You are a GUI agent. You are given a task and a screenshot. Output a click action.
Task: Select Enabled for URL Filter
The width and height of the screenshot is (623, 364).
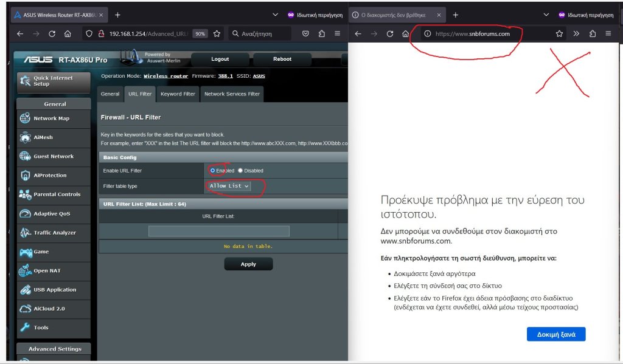pyautogui.click(x=212, y=171)
